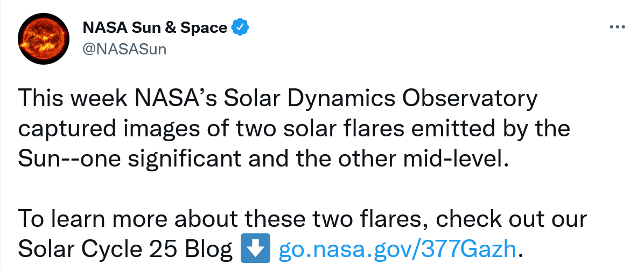Click the phrase "check out our"
The height and width of the screenshot is (270, 644).
510,219
